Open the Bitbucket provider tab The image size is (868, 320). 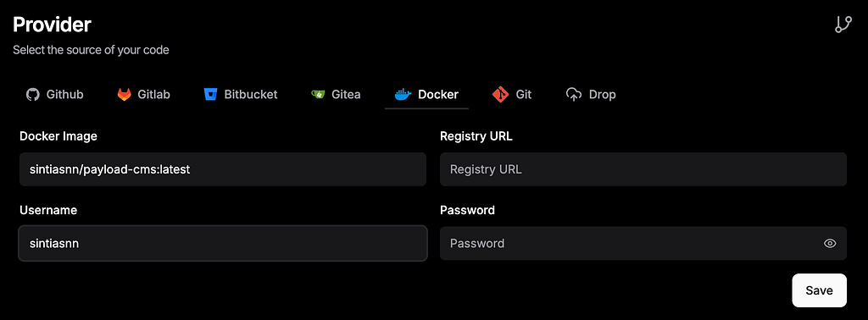(240, 95)
